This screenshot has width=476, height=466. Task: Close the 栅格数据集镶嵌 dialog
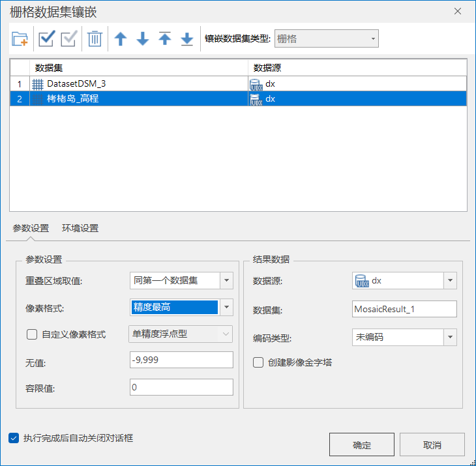[458, 12]
